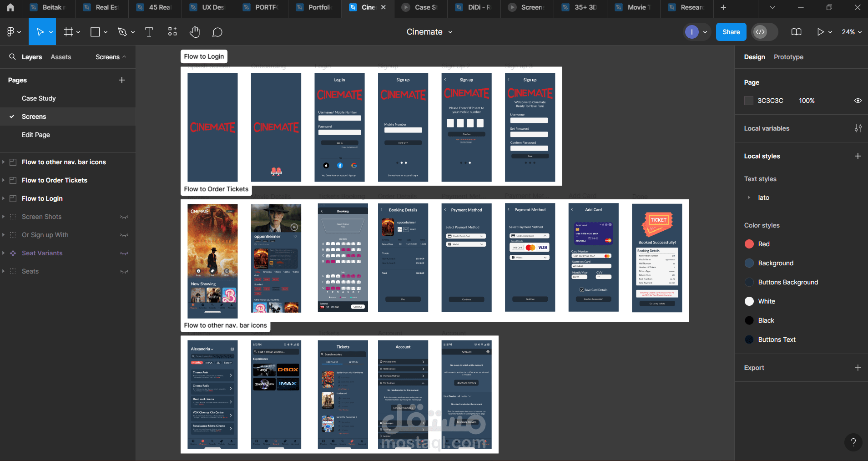868x461 pixels.
Task: Open the Move tool dropdown arrow
Action: [51, 32]
